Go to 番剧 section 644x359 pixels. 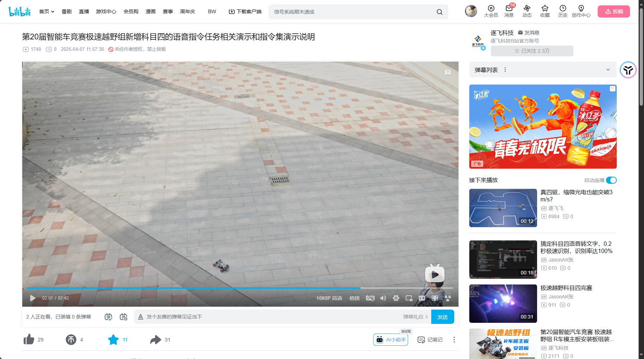click(x=67, y=11)
